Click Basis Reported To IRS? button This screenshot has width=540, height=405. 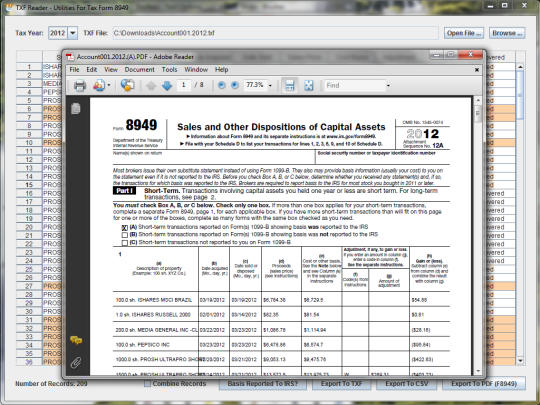tap(262, 384)
